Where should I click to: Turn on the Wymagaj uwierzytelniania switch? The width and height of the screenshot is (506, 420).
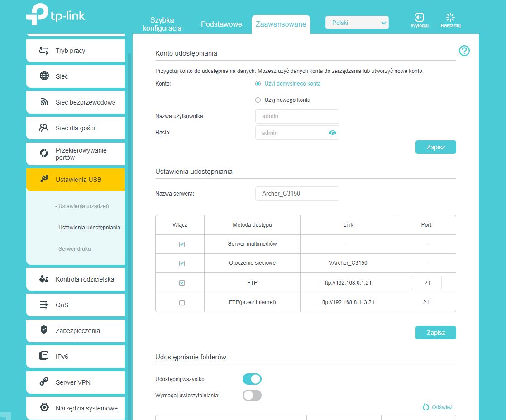[252, 396]
